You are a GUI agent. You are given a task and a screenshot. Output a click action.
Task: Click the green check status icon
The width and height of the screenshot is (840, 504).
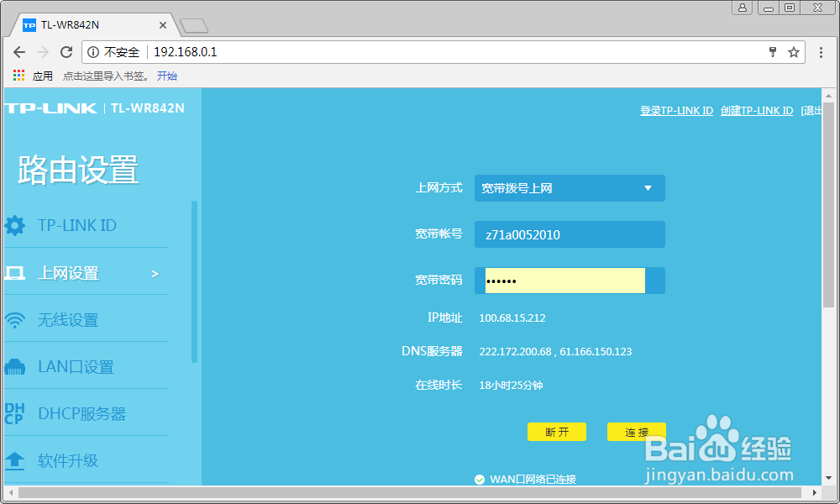point(480,480)
